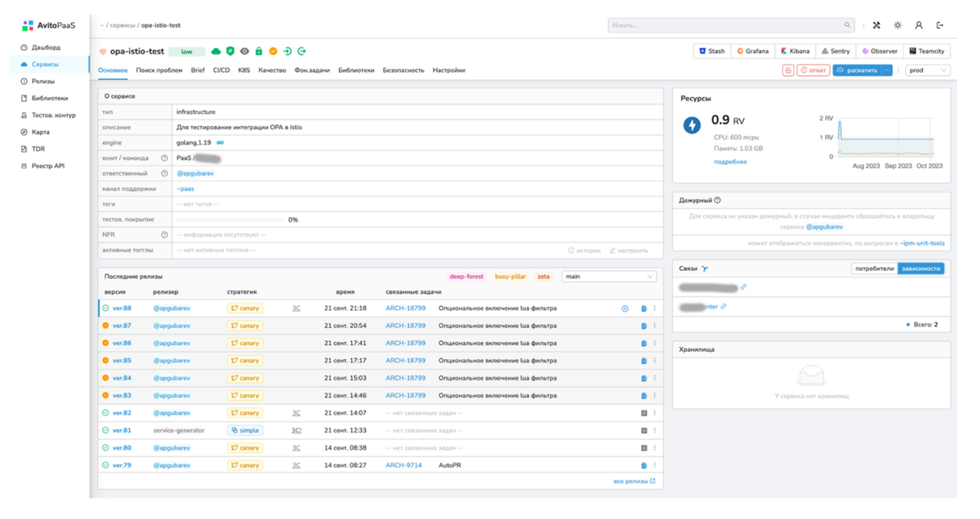Image resolution: width=980 pixels, height=519 pixels.
Task: Open the tools wrench icon in top bar
Action: point(876,25)
